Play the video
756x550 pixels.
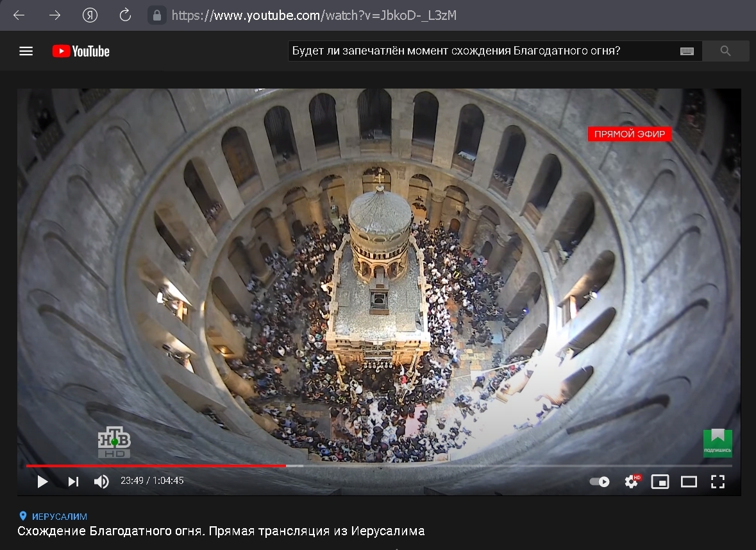pyautogui.click(x=42, y=481)
